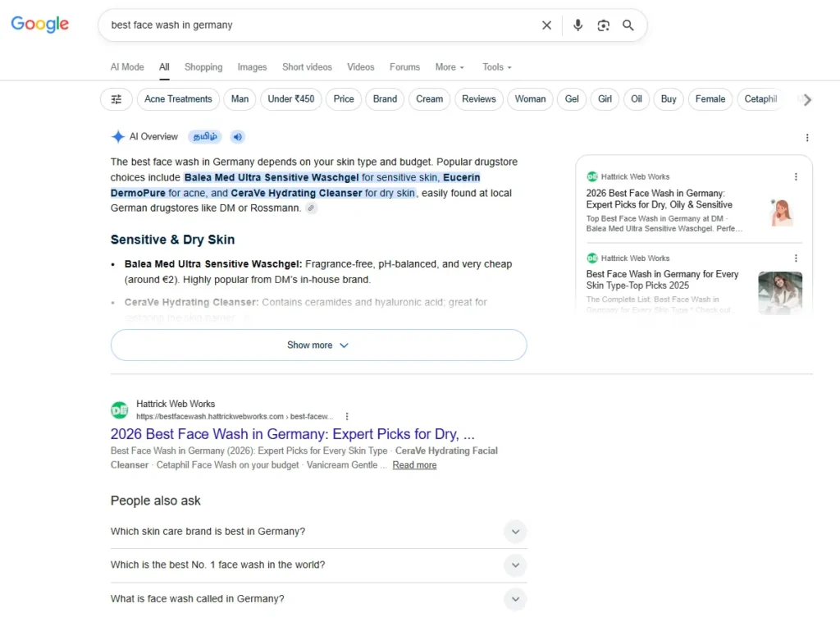840x622 pixels.
Task: Open three-dot menu beside the hattrickwebworks result URL
Action: tap(347, 416)
